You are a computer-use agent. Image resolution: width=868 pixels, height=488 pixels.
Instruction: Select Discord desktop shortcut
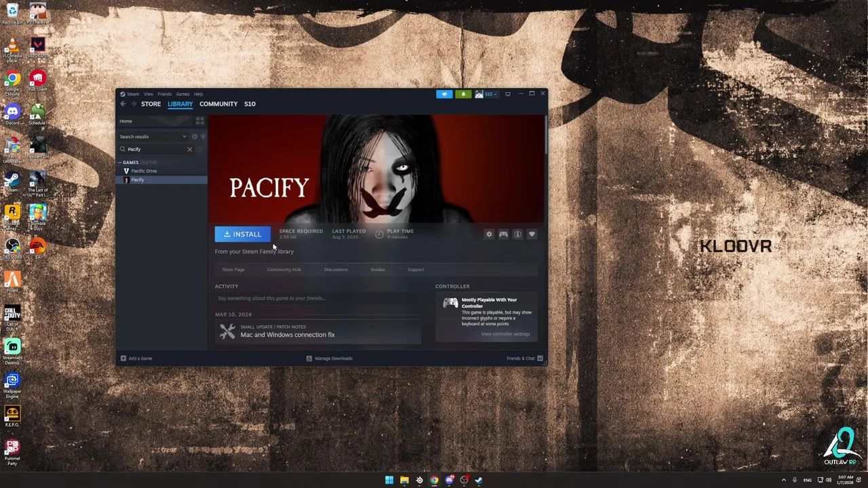pos(12,114)
